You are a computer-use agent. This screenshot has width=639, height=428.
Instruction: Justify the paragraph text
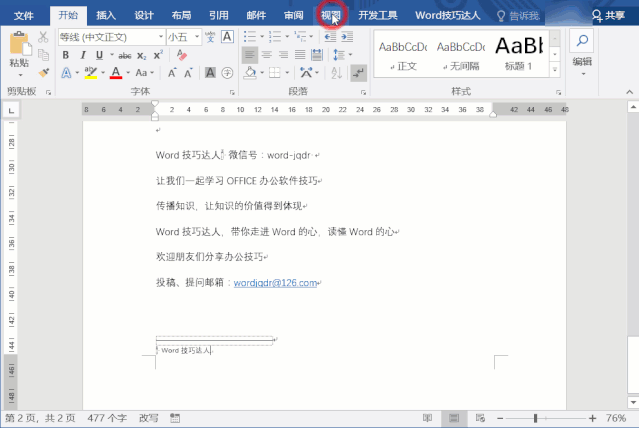(300, 55)
